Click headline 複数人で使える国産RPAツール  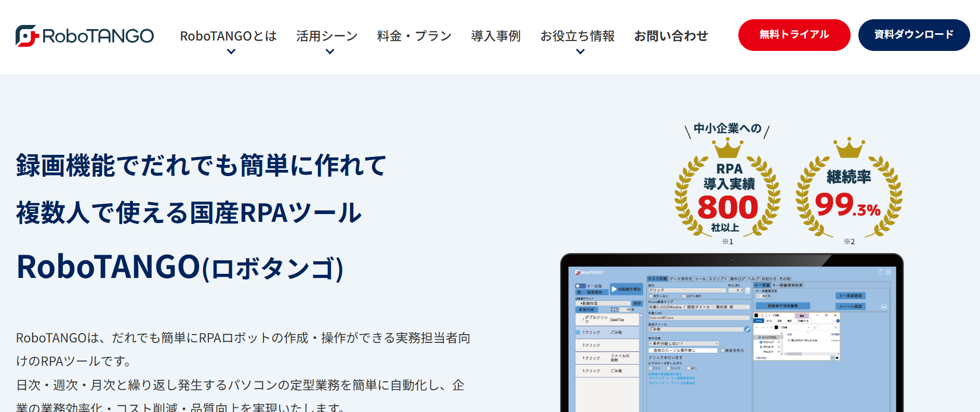click(189, 212)
